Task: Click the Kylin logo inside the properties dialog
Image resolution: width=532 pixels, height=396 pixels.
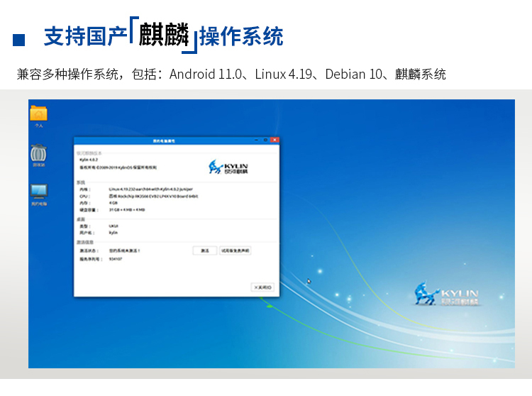Action: click(232, 167)
